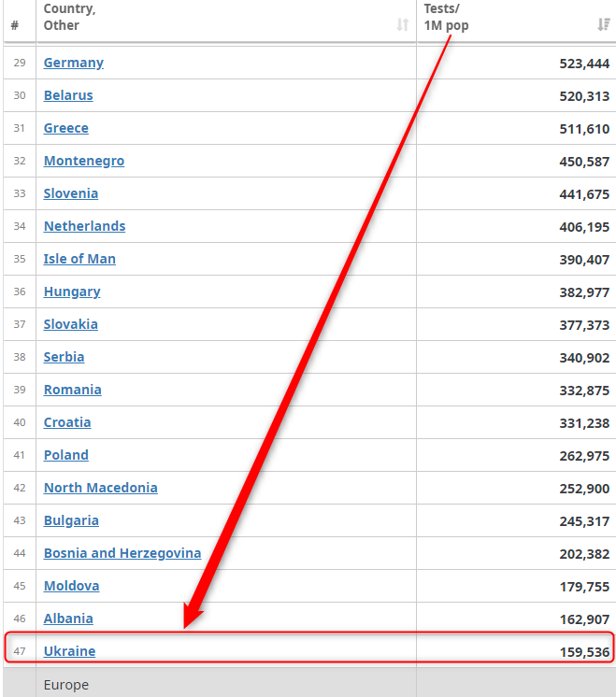Go to the Poland page link

(66, 455)
